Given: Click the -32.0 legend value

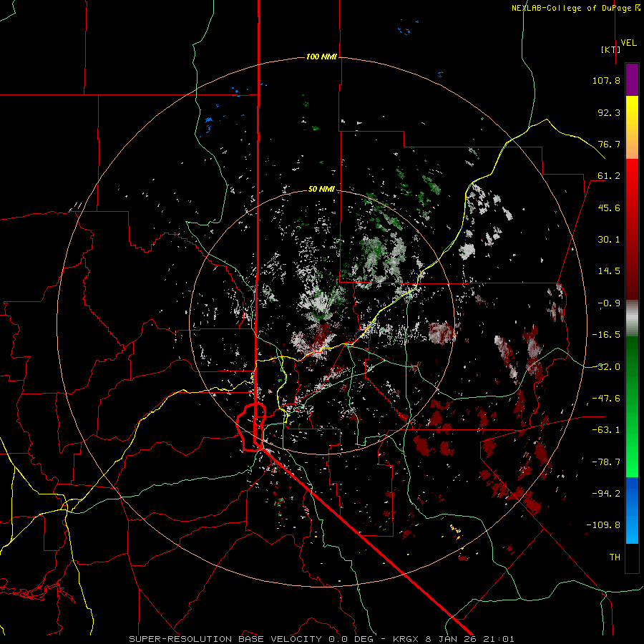Looking at the screenshot, I should click(606, 367).
